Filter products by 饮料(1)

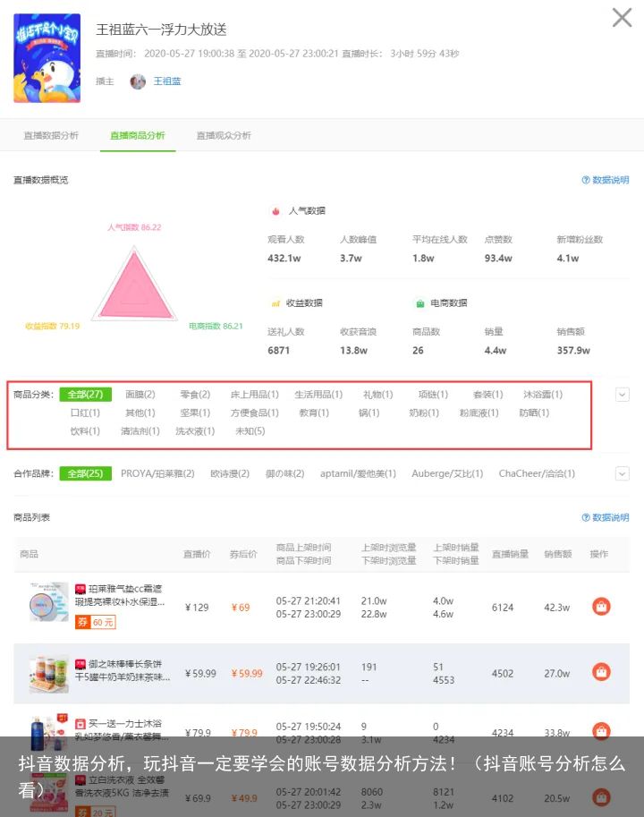point(85,431)
